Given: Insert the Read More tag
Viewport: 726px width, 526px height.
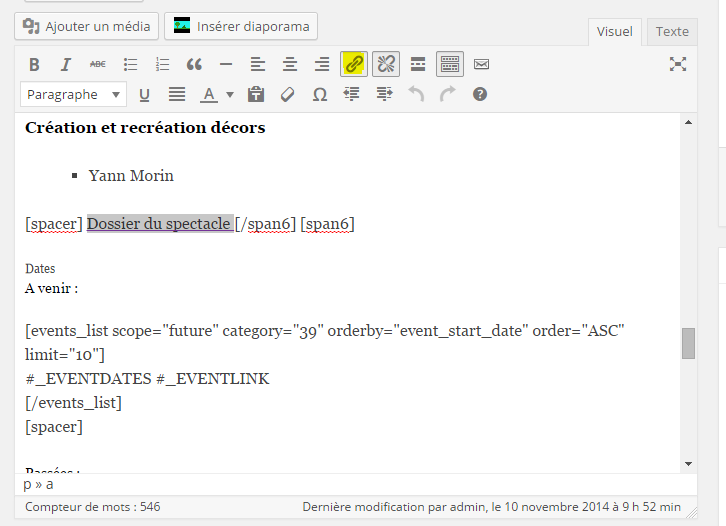Looking at the screenshot, I should tap(418, 64).
